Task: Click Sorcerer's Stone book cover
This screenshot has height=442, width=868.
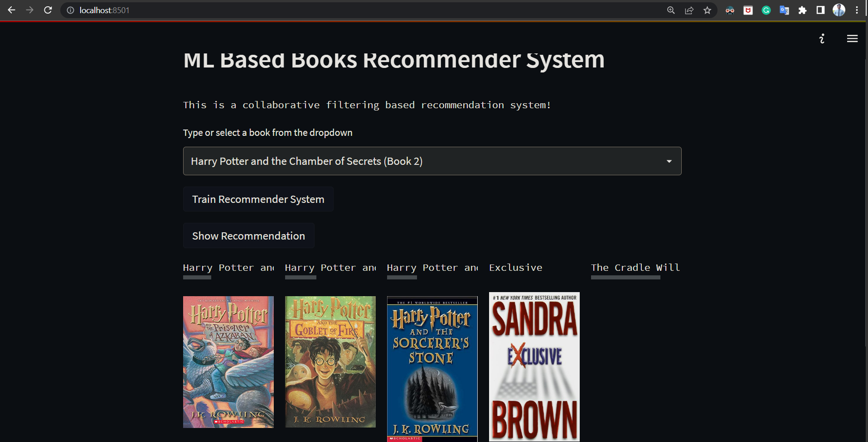Action: point(432,369)
